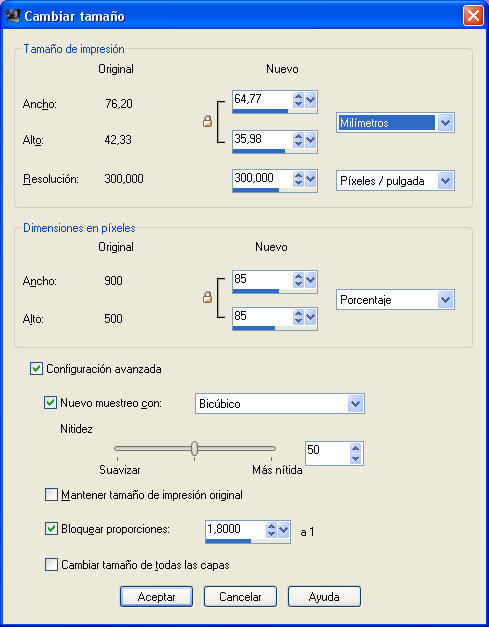The height and width of the screenshot is (627, 489).
Task: Open slider popup for print width 64,77
Action: click(311, 100)
